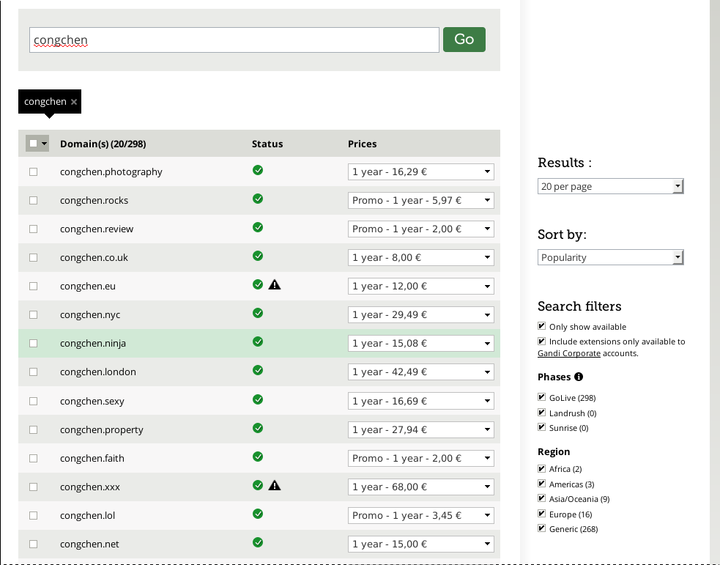Remove the congchen search tag with x

click(x=74, y=102)
